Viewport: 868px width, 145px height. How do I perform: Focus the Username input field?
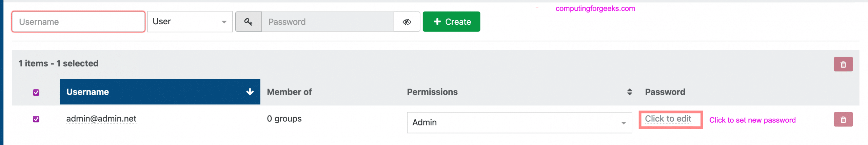78,22
